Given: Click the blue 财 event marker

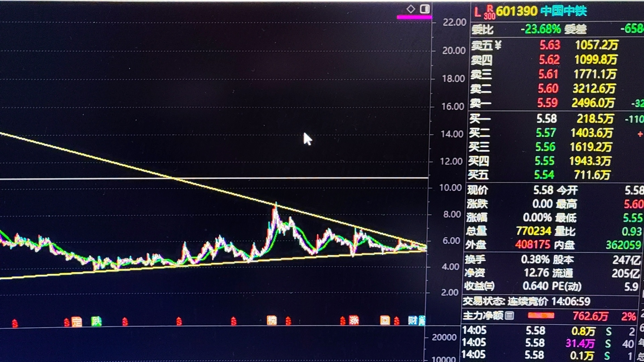Looking at the screenshot, I should 413,320.
